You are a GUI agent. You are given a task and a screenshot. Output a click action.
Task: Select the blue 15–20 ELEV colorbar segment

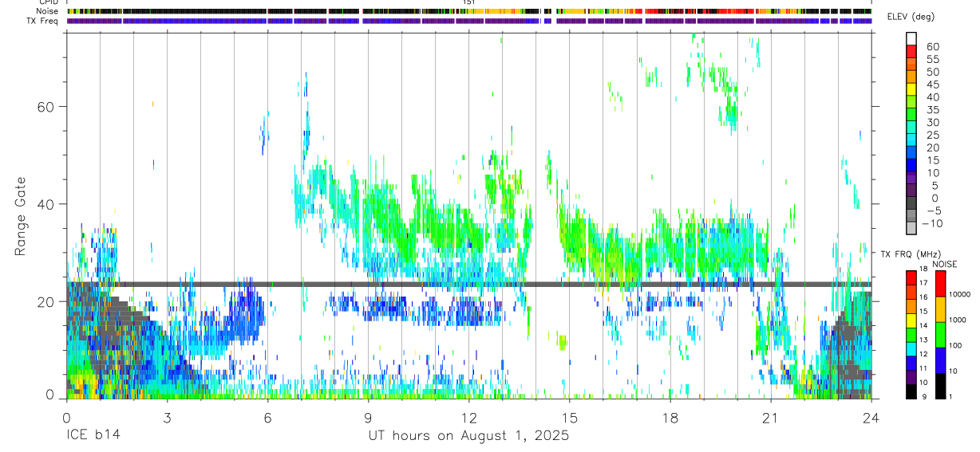912,154
